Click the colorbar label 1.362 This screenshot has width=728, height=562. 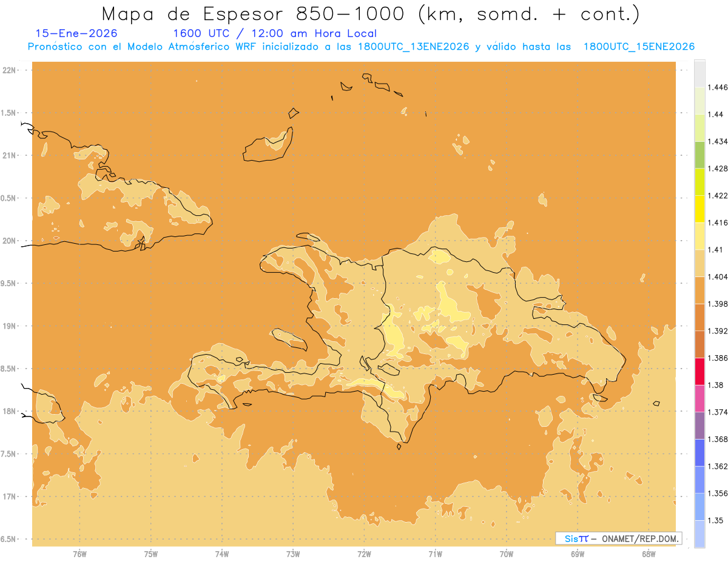[x=718, y=466]
